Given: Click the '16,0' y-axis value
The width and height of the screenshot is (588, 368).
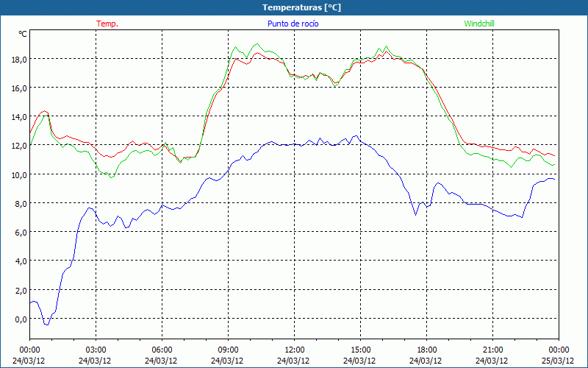Looking at the screenshot, I should click(20, 88).
